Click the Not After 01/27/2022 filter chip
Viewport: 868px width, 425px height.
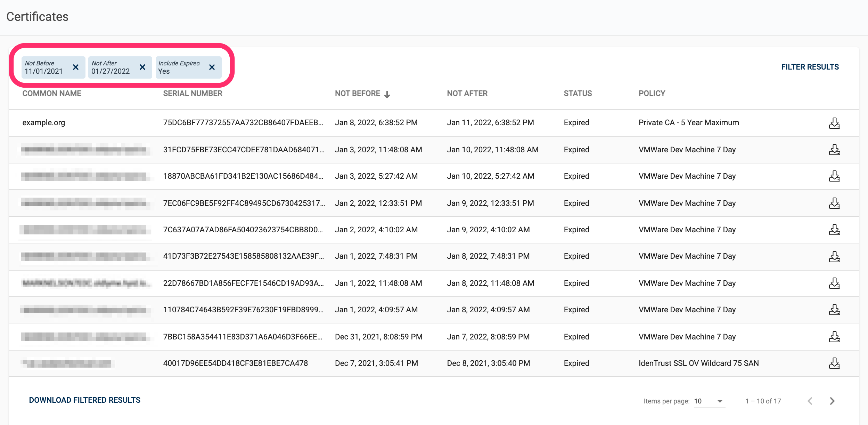tap(120, 67)
